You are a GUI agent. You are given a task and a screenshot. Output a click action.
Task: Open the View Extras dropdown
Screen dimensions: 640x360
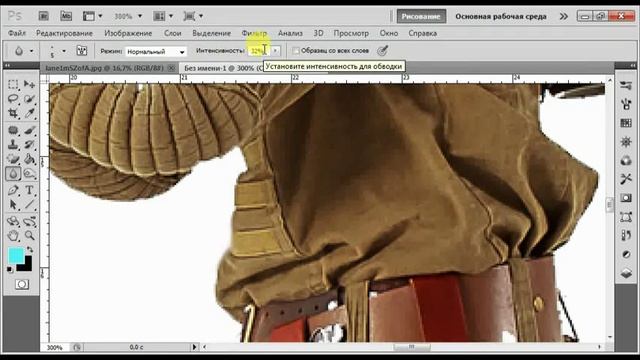pos(92,16)
